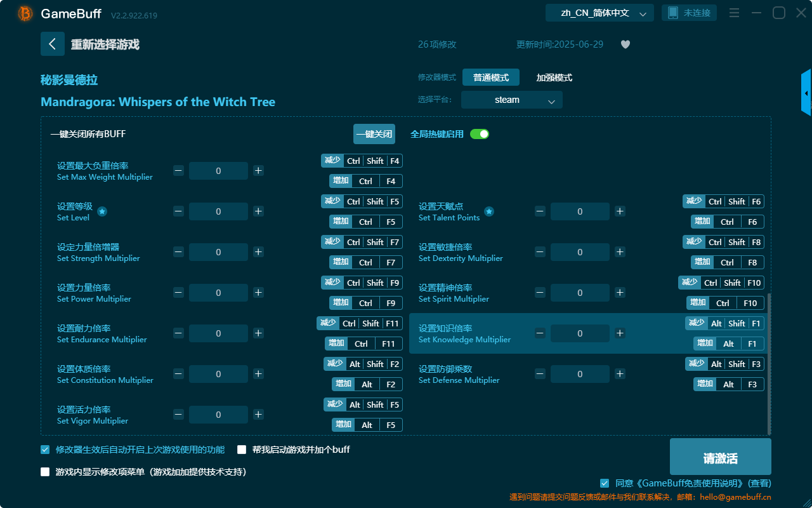Viewport: 812px width, 508px height.
Task: Click the hello@gamebuff.cn email address
Action: pyautogui.click(x=736, y=497)
